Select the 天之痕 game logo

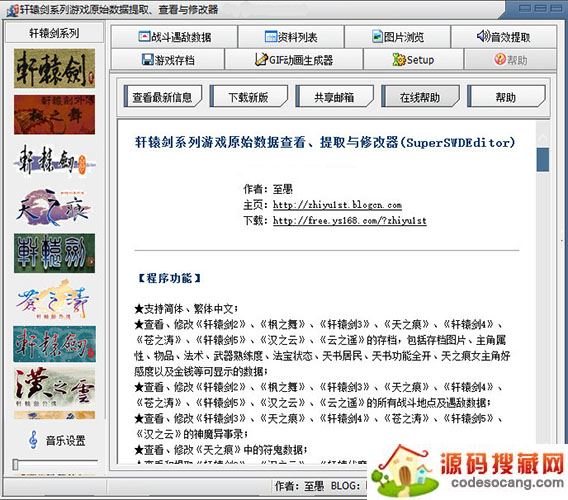pos(54,208)
